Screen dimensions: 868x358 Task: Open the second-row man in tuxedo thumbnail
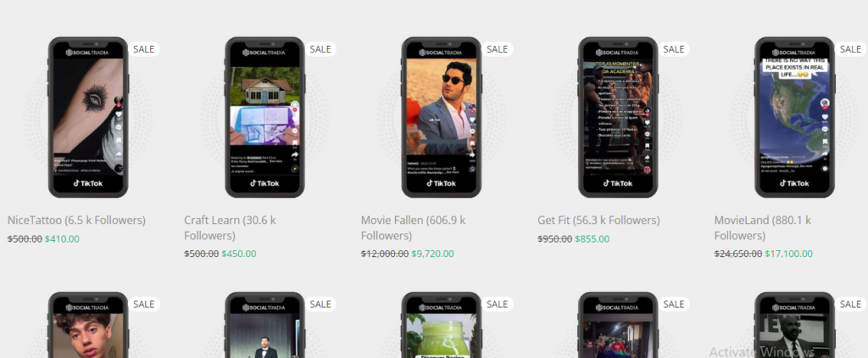coord(264,325)
